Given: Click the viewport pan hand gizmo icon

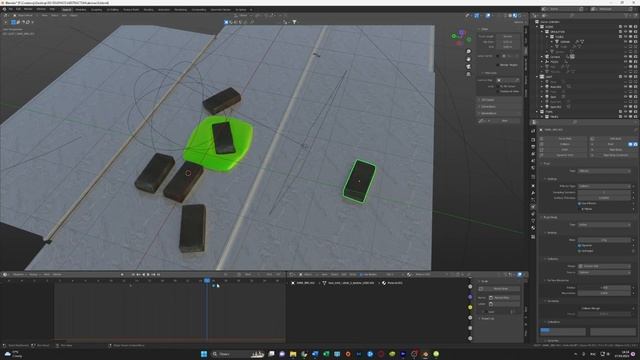Looking at the screenshot, I should coord(469,59).
